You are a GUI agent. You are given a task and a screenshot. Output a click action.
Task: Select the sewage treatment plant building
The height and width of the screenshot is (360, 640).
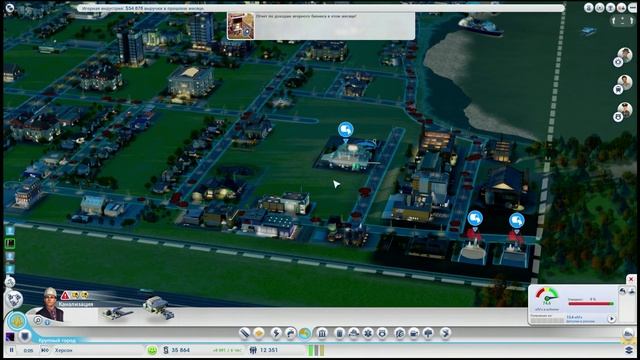(159, 308)
